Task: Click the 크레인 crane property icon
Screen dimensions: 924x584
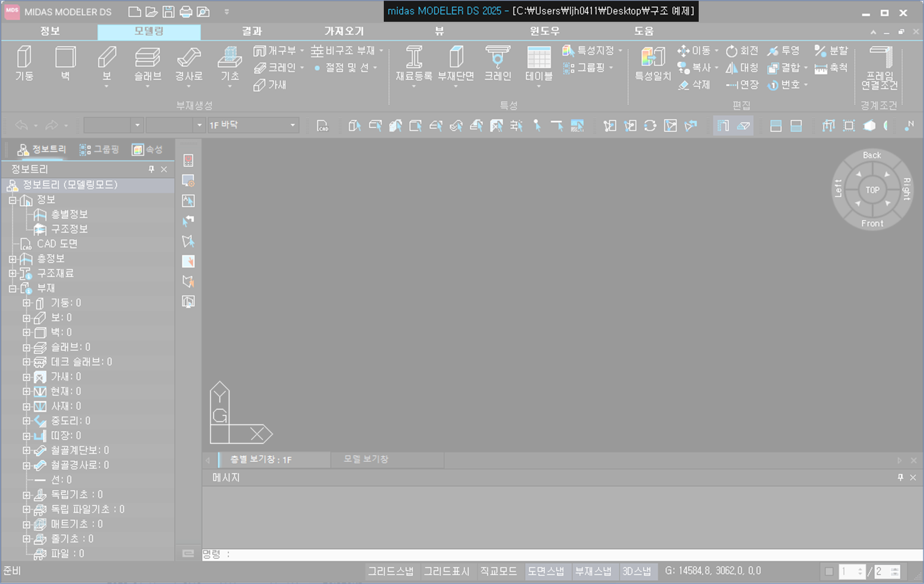Action: tap(497, 63)
